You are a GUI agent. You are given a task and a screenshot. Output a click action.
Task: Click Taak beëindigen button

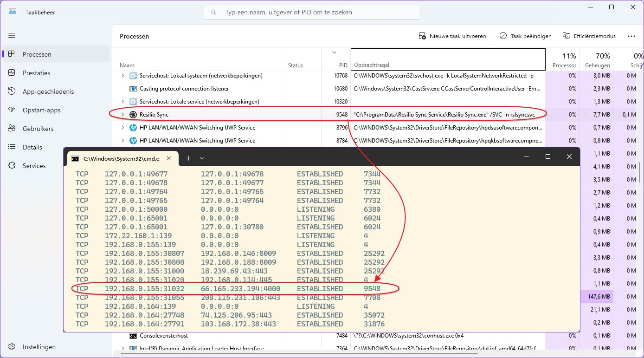click(525, 36)
